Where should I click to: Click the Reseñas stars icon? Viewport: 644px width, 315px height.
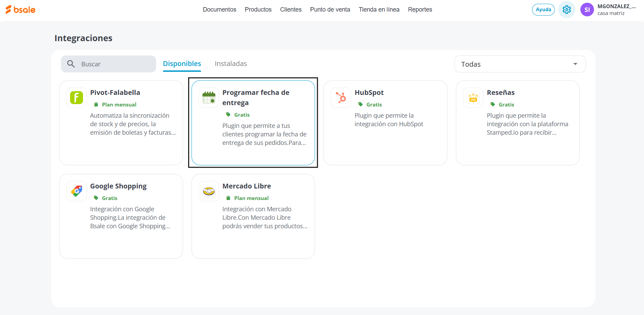click(473, 98)
